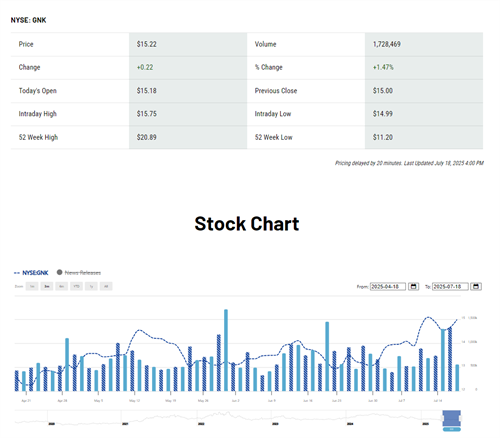Switch chart zoom to 6m
The image size is (500, 438).
pyautogui.click(x=62, y=286)
